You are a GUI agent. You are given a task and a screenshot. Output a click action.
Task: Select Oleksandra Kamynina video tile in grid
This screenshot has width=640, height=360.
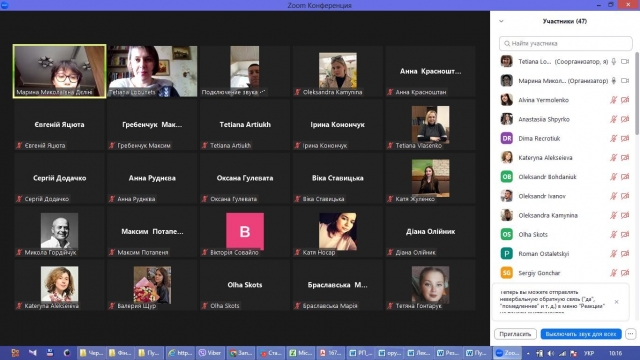(x=338, y=71)
